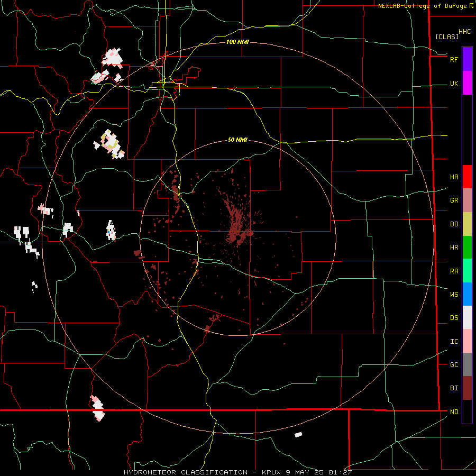Click the DS white legend swatch
Viewport: 476px width, 476px height.
click(467, 317)
